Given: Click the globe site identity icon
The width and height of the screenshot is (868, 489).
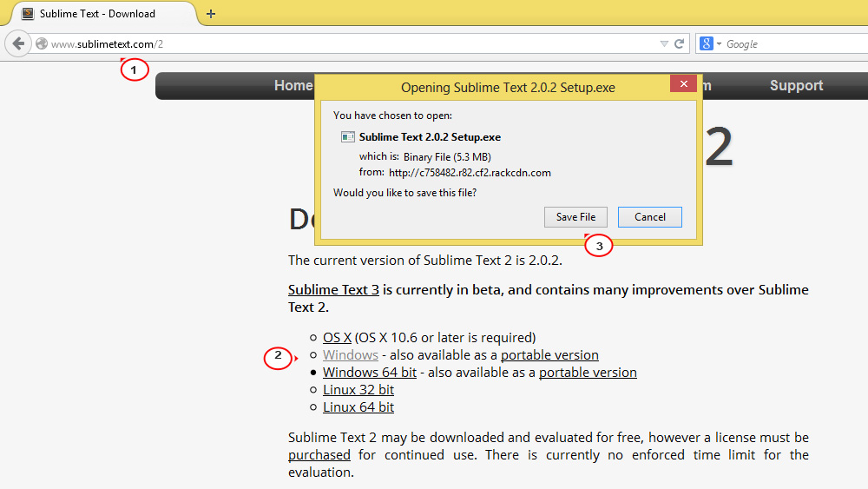Looking at the screenshot, I should tap(42, 43).
